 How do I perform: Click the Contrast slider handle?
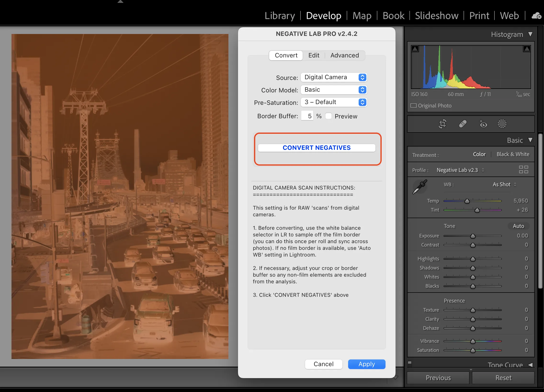473,245
